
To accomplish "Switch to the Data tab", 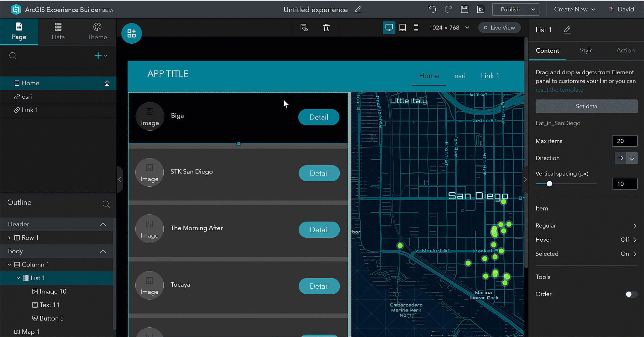I will coord(58,32).
